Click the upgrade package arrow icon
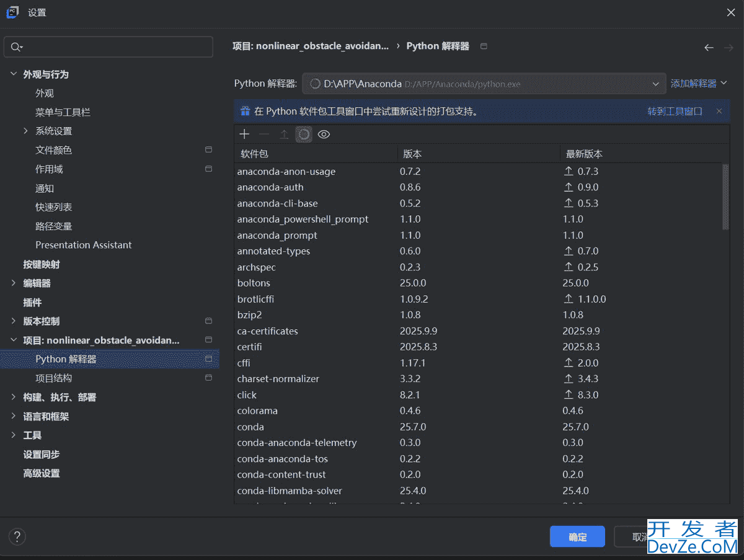This screenshot has height=560, width=744. (x=284, y=135)
